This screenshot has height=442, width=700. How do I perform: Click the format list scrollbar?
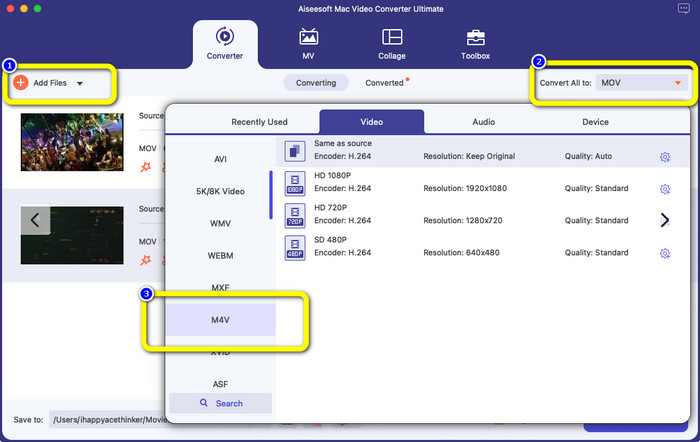point(271,195)
